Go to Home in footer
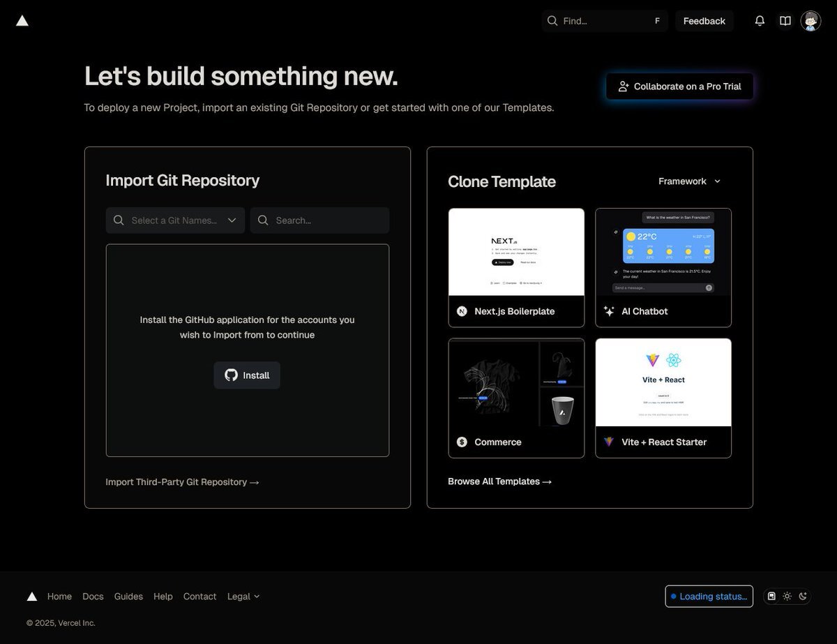Image resolution: width=837 pixels, height=644 pixels. [59, 597]
